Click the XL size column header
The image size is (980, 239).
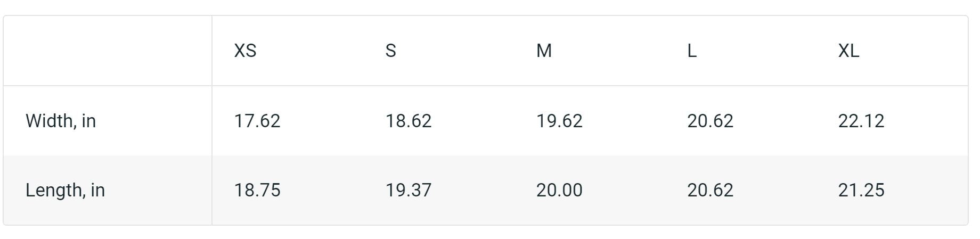pos(848,51)
